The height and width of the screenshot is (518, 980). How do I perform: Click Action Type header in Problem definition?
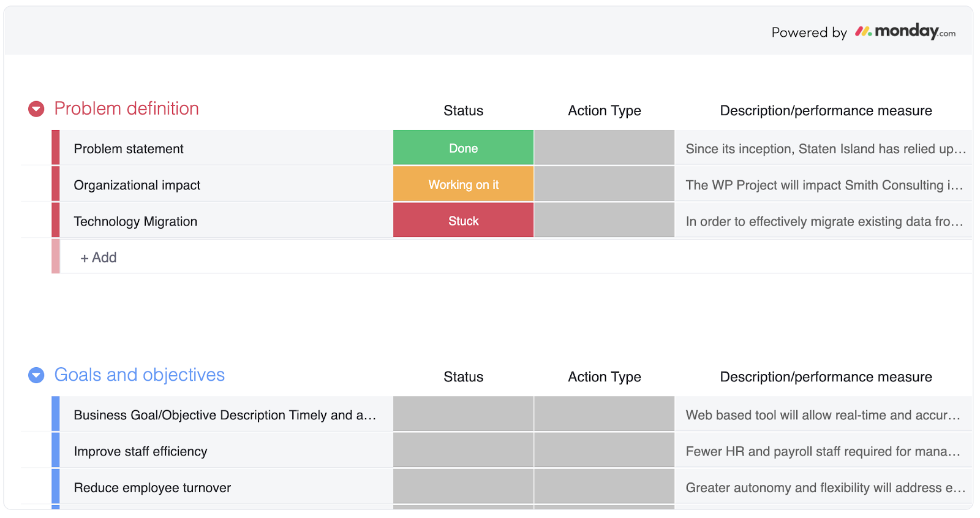(x=605, y=111)
